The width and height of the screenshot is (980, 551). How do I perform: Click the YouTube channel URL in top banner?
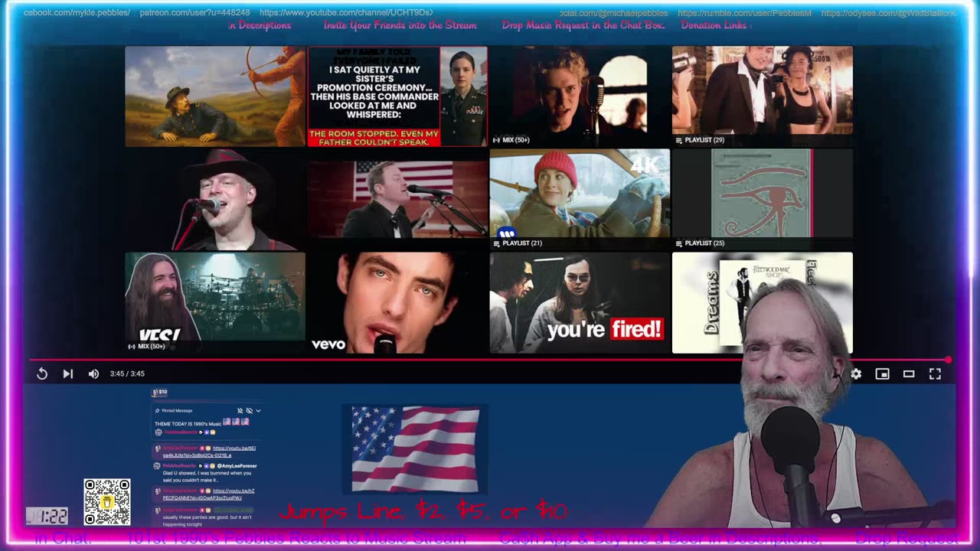tap(346, 13)
